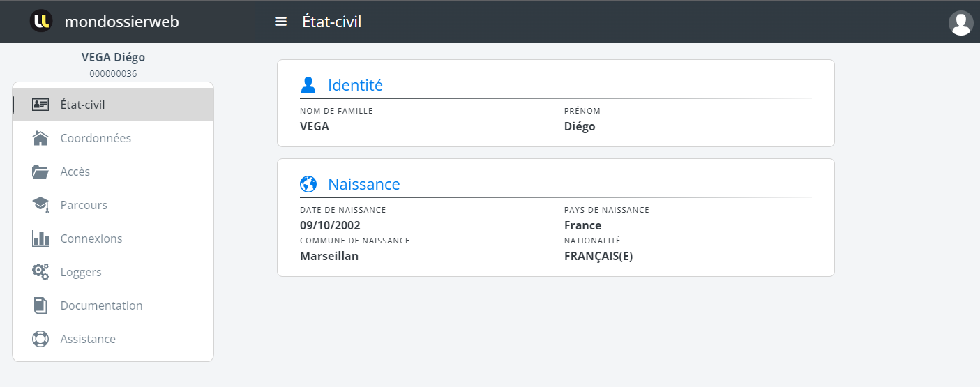Click student name VEGA Diégo in sidebar

pos(113,57)
